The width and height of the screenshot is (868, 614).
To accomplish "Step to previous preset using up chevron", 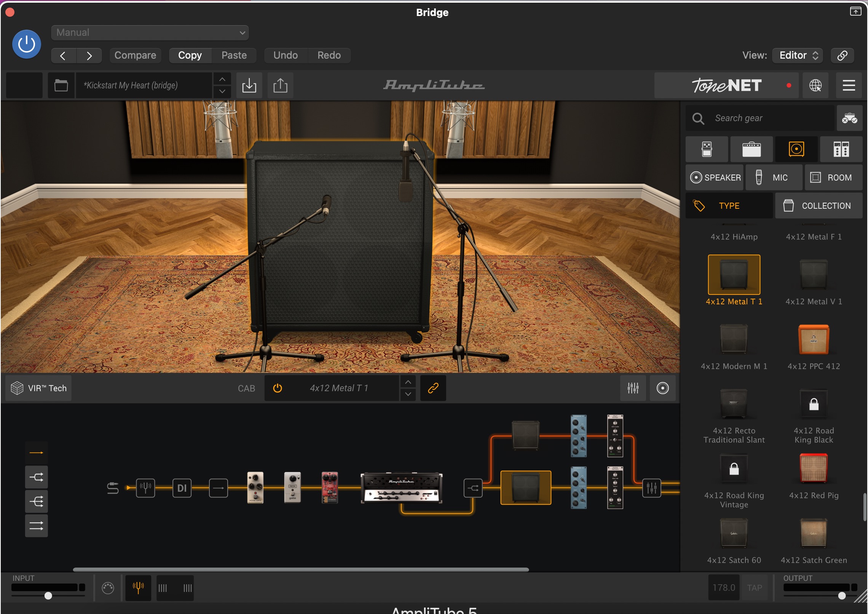I will click(x=222, y=79).
